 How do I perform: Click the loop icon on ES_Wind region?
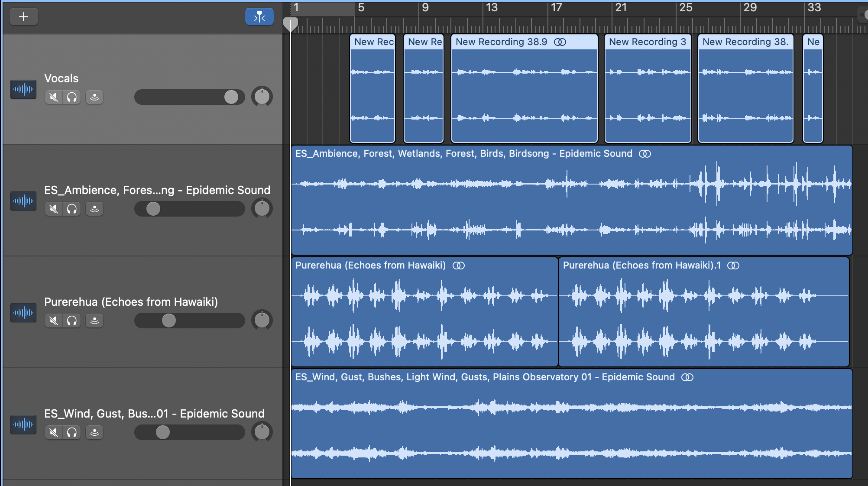tap(687, 377)
